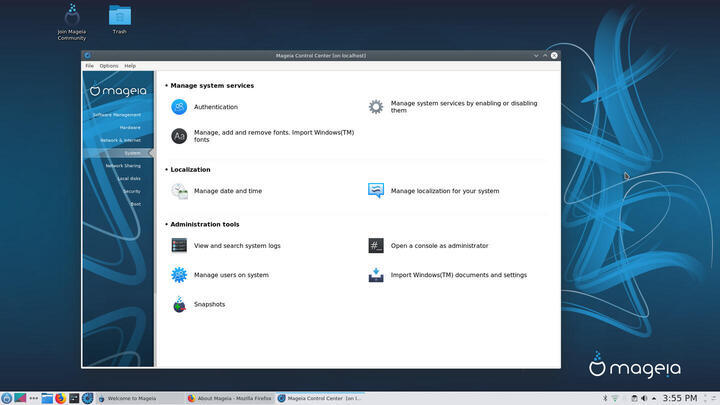Click the virtual desktop pager icon
The width and height of the screenshot is (720, 405).
(20, 398)
